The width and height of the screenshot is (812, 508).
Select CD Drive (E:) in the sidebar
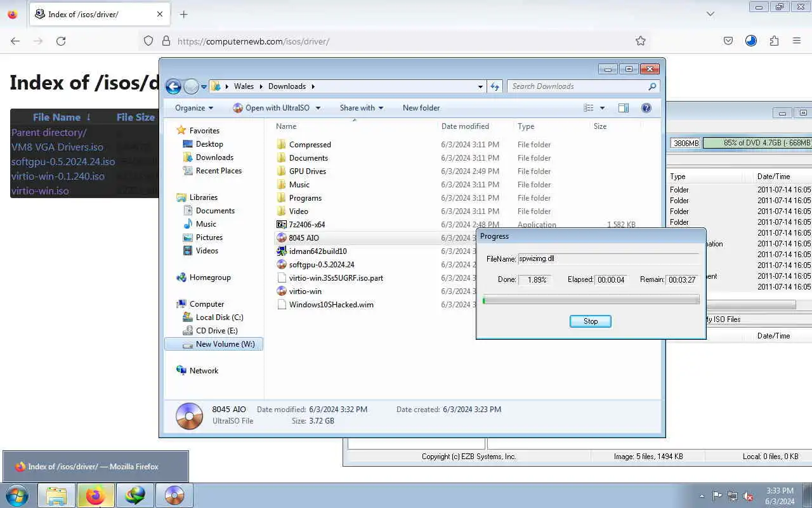pyautogui.click(x=217, y=331)
